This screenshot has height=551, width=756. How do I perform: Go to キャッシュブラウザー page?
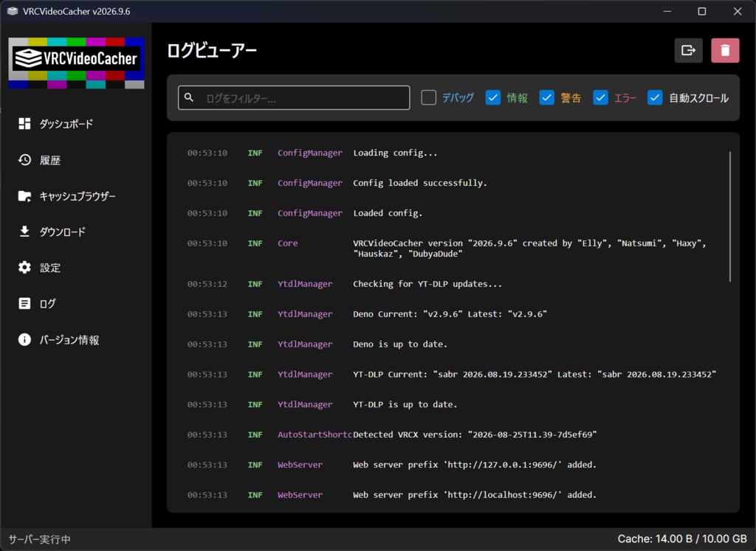(x=76, y=196)
